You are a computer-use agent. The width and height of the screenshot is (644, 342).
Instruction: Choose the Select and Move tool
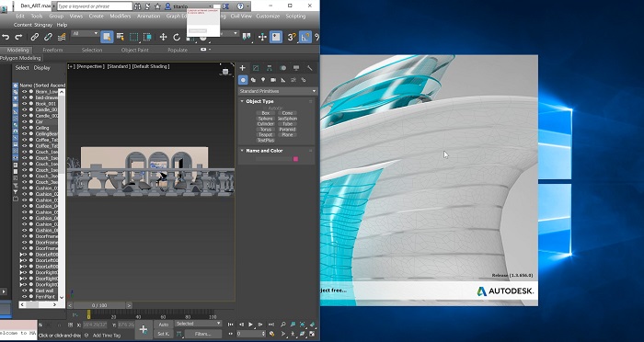[163, 37]
